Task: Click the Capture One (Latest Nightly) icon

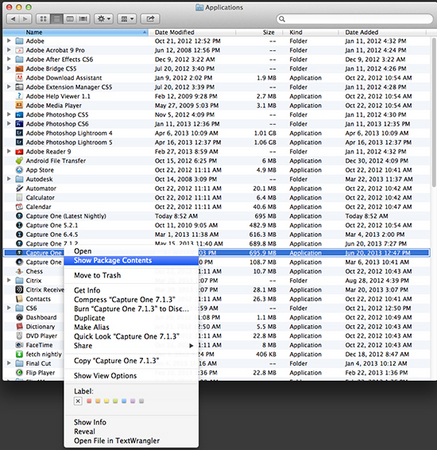Action: click(19, 216)
